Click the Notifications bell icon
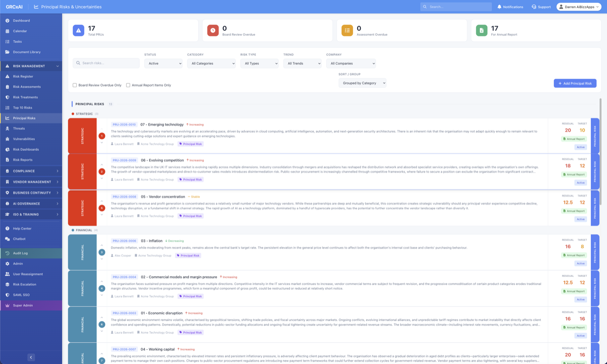Viewport: 607px width, 364px height. [x=499, y=7]
